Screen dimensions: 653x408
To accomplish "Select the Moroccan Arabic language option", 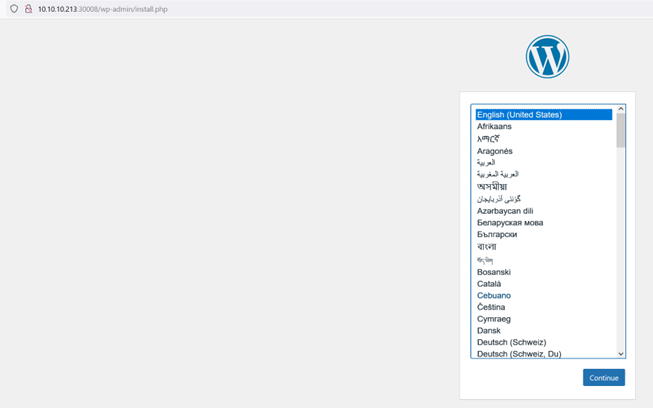I will pyautogui.click(x=544, y=174).
